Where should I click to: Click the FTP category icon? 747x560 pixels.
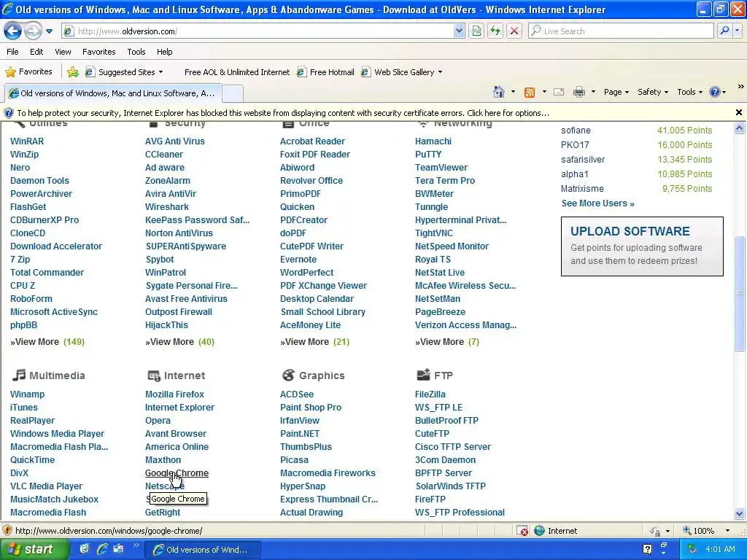pyautogui.click(x=423, y=376)
